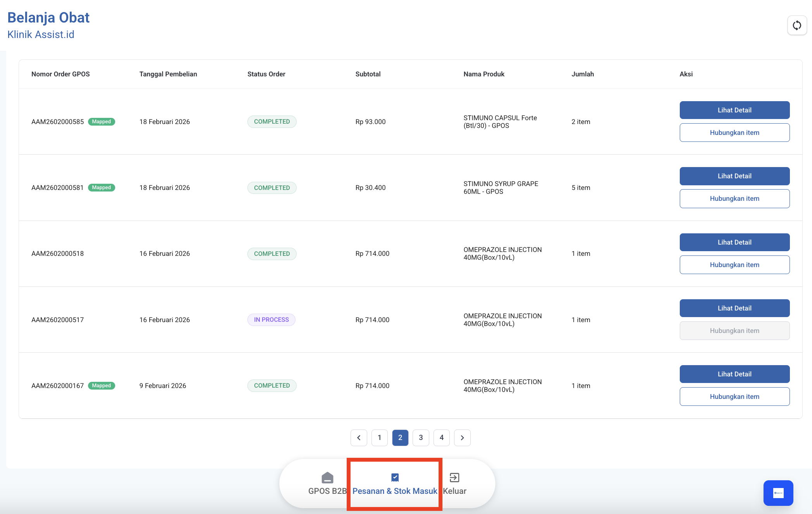Lihat Detail for order AAM2602000518
This screenshot has height=514, width=812.
(x=734, y=242)
